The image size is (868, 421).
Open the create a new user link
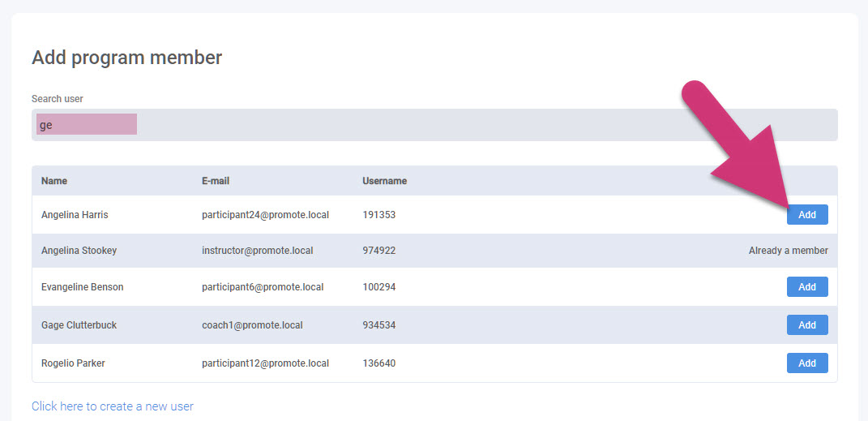coord(113,406)
